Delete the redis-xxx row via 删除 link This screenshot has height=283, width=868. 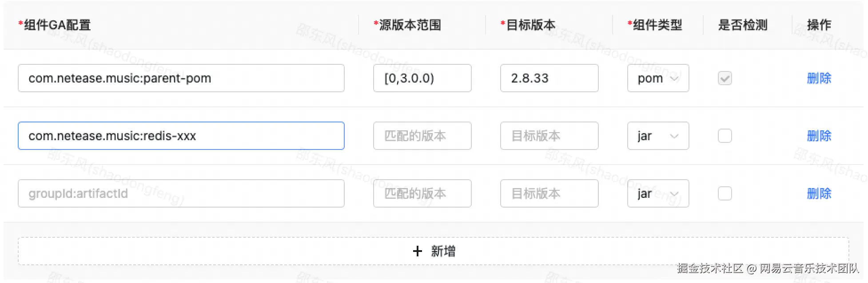[x=819, y=136]
